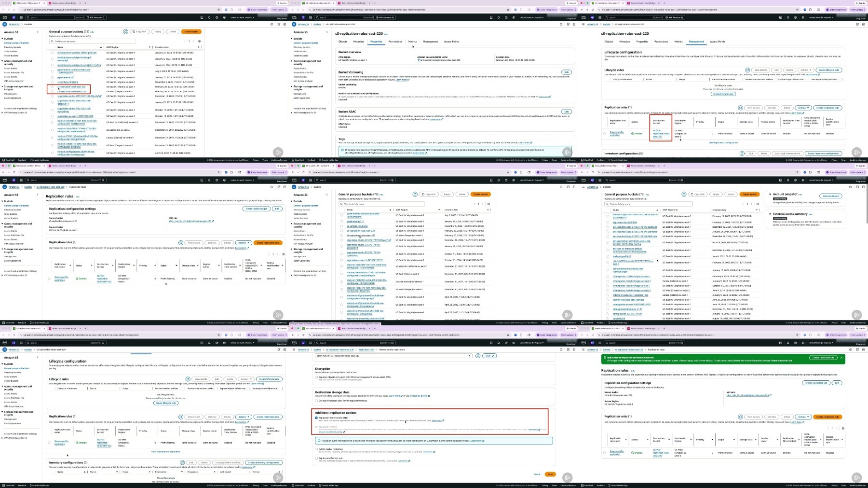Enable the Replica modification sync checkbox

tap(316, 458)
